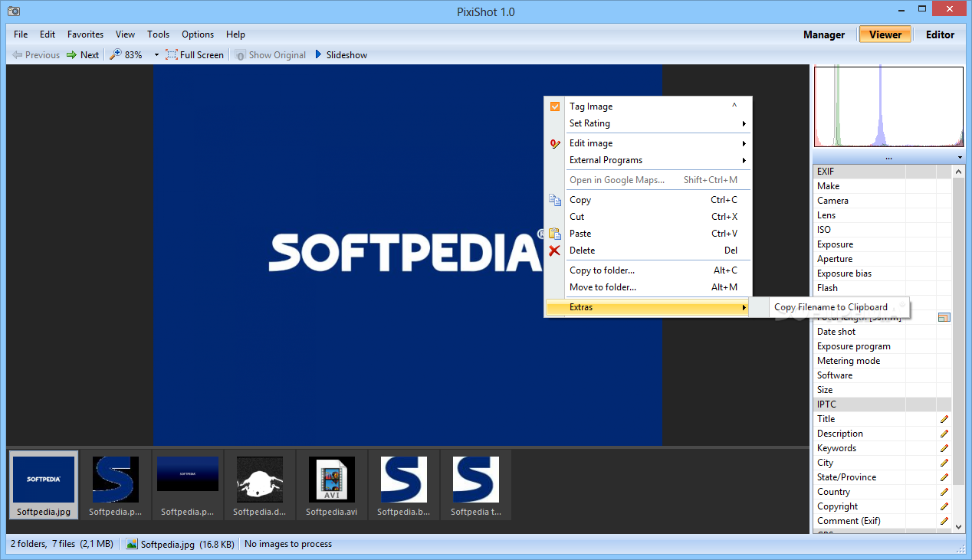Click the metadata panel scroll up arrow
Screen dimensions: 972x560
click(958, 172)
